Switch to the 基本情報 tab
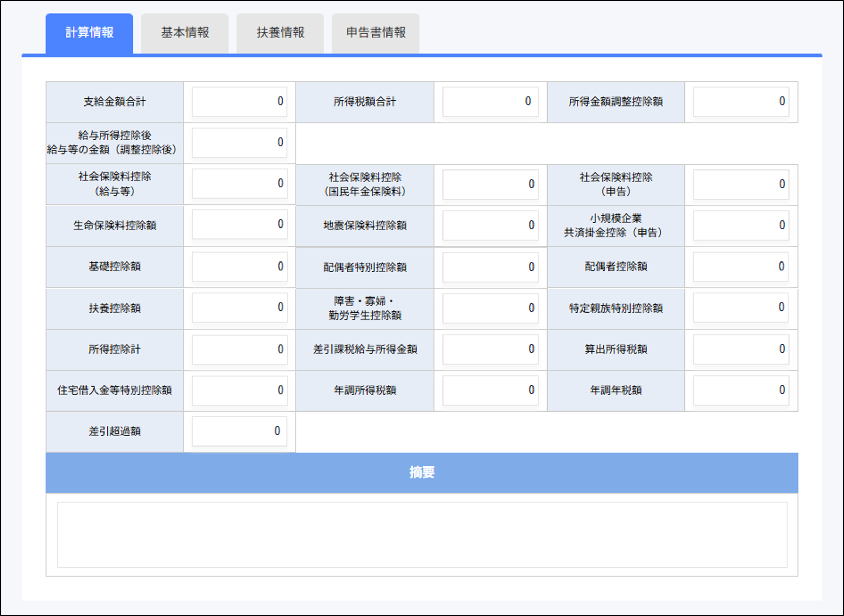Screen dimensions: 844x616 (185, 33)
